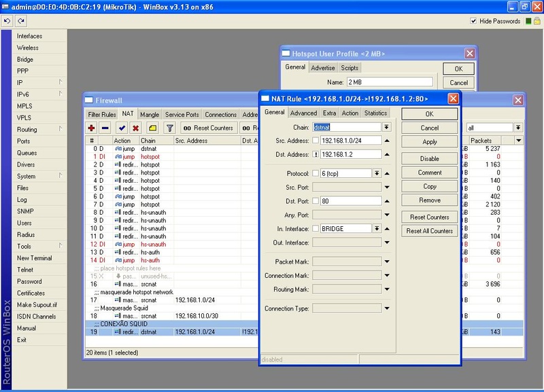Image resolution: width=544 pixels, height=392 pixels.
Task: Expand the IP submenu in the sidebar
Action: click(x=61, y=82)
